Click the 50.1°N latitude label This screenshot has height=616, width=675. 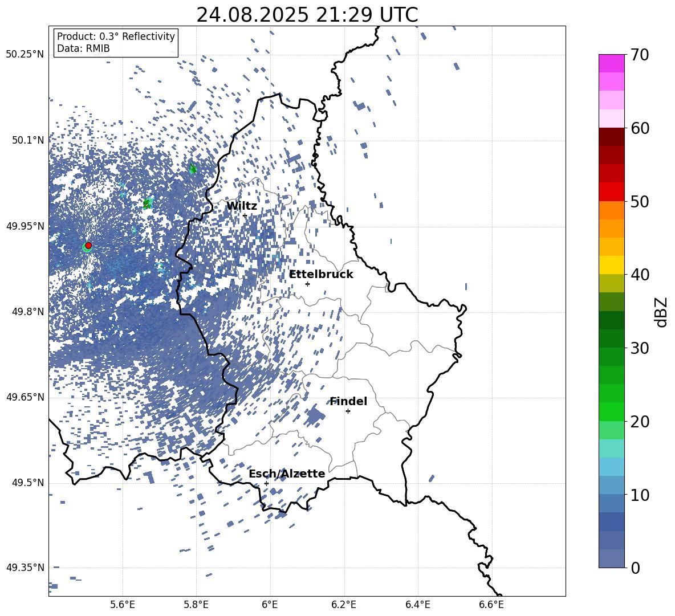(28, 140)
